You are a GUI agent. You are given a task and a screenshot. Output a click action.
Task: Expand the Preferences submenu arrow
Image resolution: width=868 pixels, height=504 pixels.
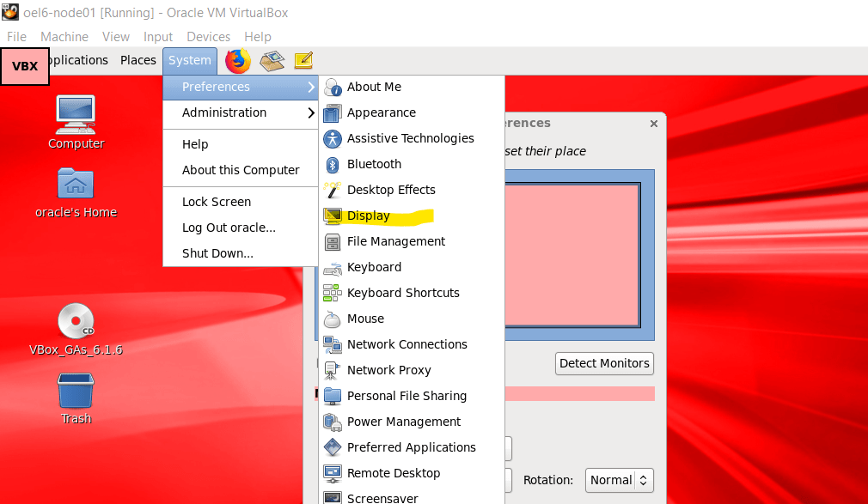(x=310, y=87)
